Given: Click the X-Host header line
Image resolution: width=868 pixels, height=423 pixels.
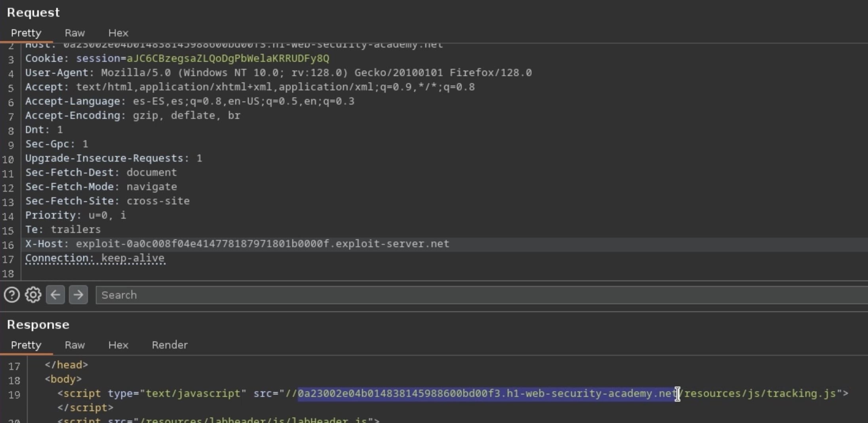Looking at the screenshot, I should [x=237, y=244].
